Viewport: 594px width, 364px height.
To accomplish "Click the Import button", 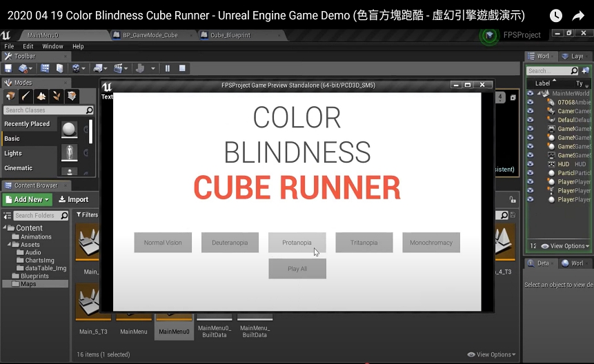I will 74,199.
